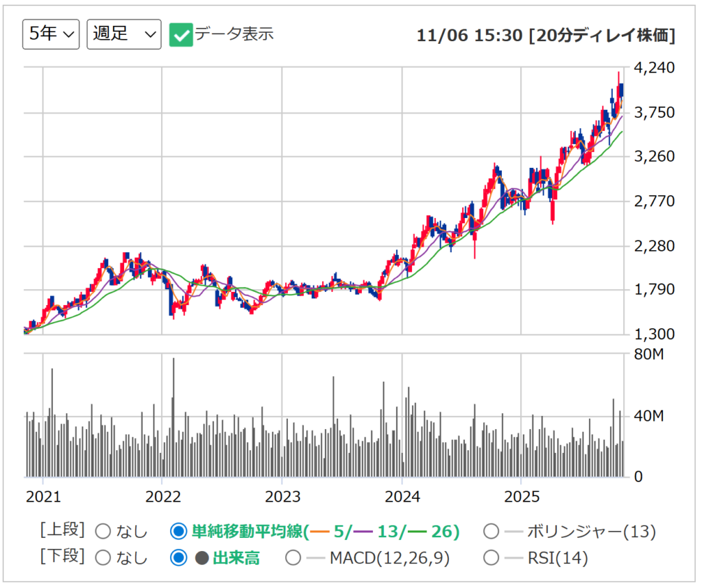Switch the lower panel to RSI(14)
This screenshot has height=588, width=702.
tap(491, 558)
